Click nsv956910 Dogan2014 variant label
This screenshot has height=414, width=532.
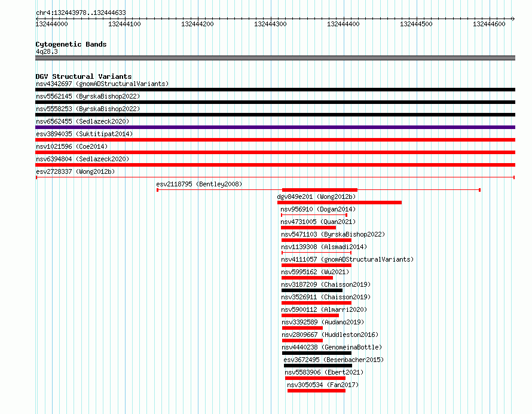(x=318, y=209)
